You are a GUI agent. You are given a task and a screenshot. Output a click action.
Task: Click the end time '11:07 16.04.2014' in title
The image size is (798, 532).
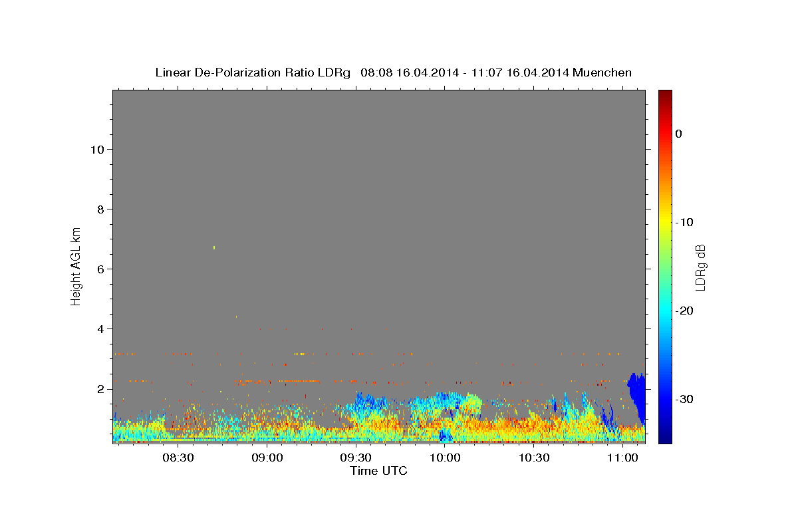click(x=519, y=72)
